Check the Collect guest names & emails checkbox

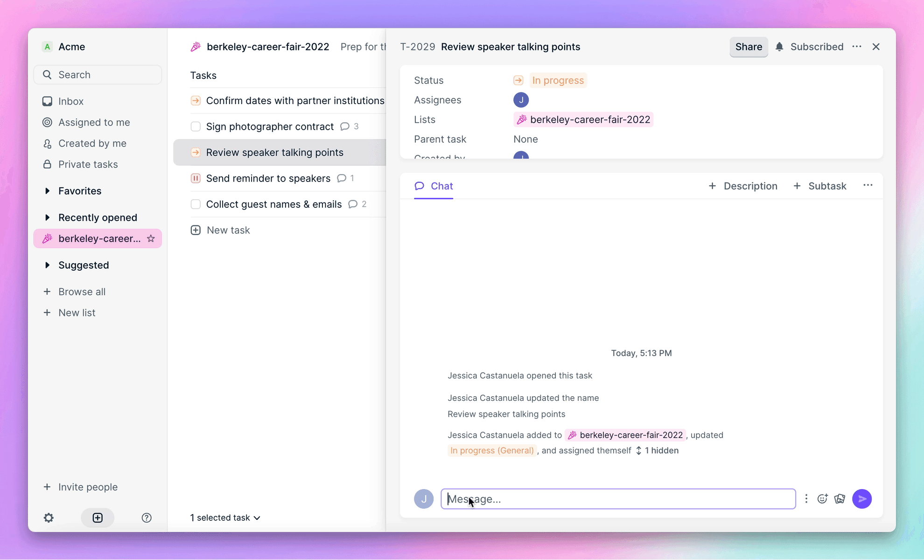click(x=196, y=204)
